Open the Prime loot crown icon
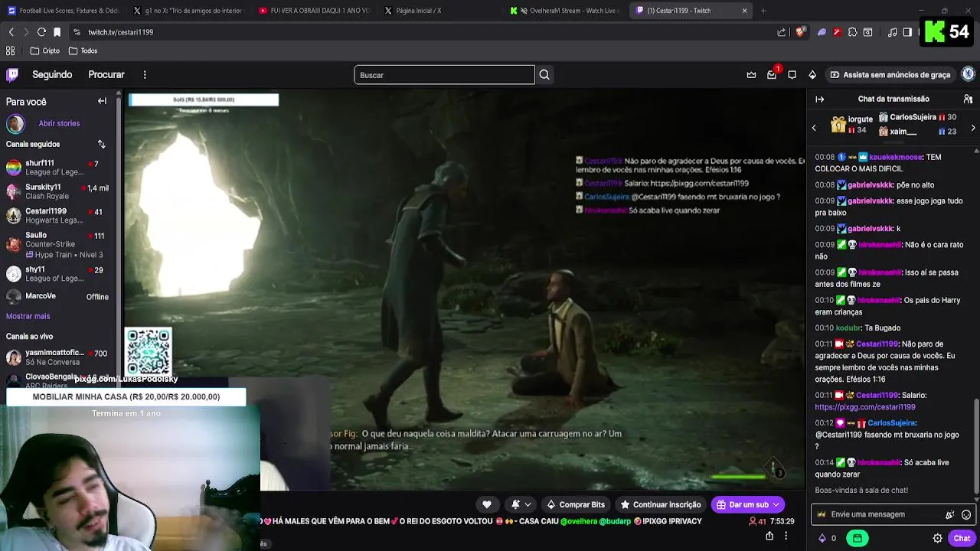The image size is (980, 551). (751, 75)
